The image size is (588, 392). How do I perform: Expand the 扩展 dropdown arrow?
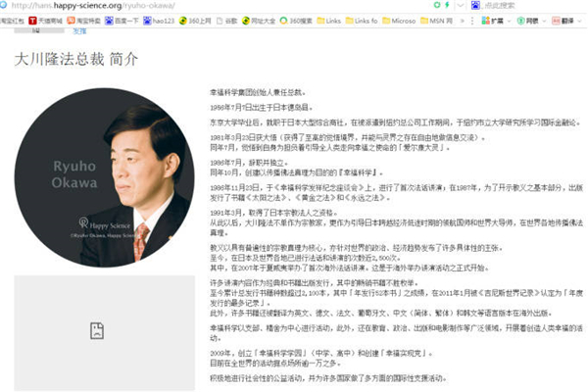pyautogui.click(x=509, y=21)
